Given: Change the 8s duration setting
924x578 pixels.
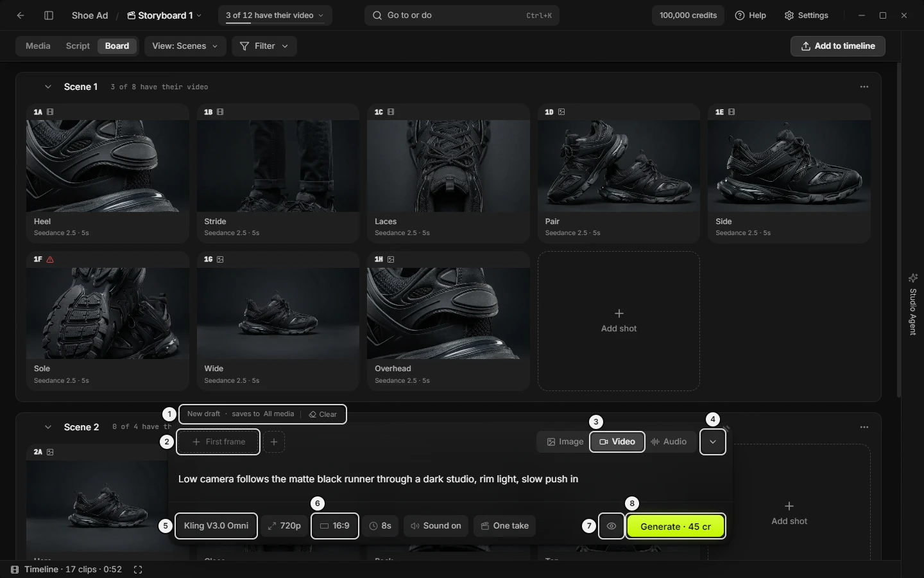Looking at the screenshot, I should point(381,526).
